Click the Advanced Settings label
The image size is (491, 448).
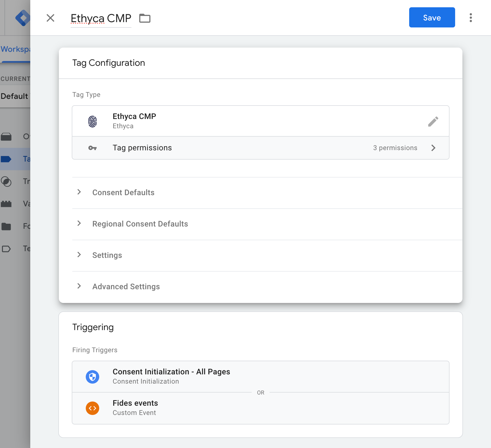point(126,286)
